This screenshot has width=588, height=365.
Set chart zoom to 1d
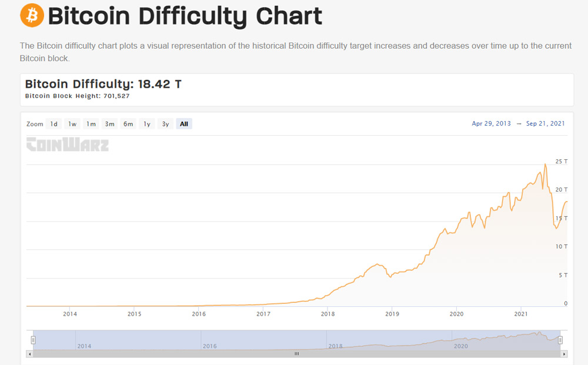(54, 124)
